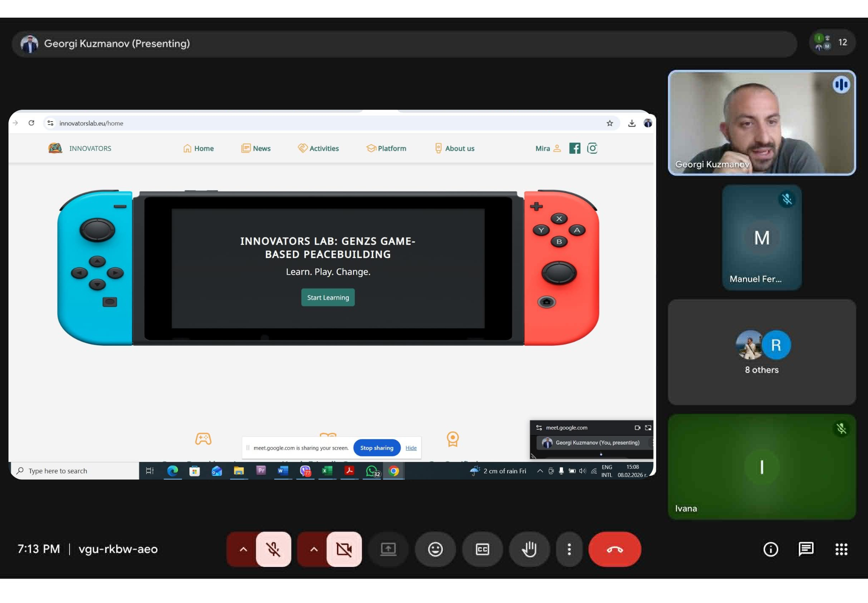Click the present screen button
Image resolution: width=868 pixels, height=603 pixels.
pyautogui.click(x=388, y=549)
